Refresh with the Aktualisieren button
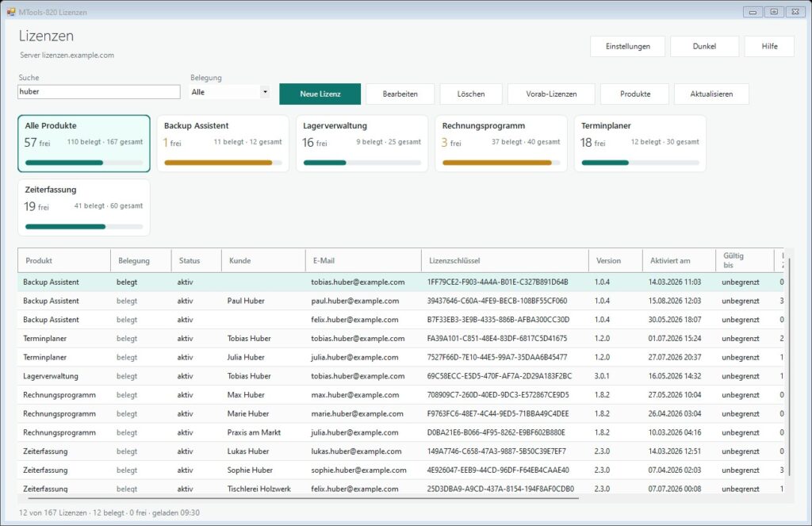This screenshot has width=812, height=526. tap(711, 94)
